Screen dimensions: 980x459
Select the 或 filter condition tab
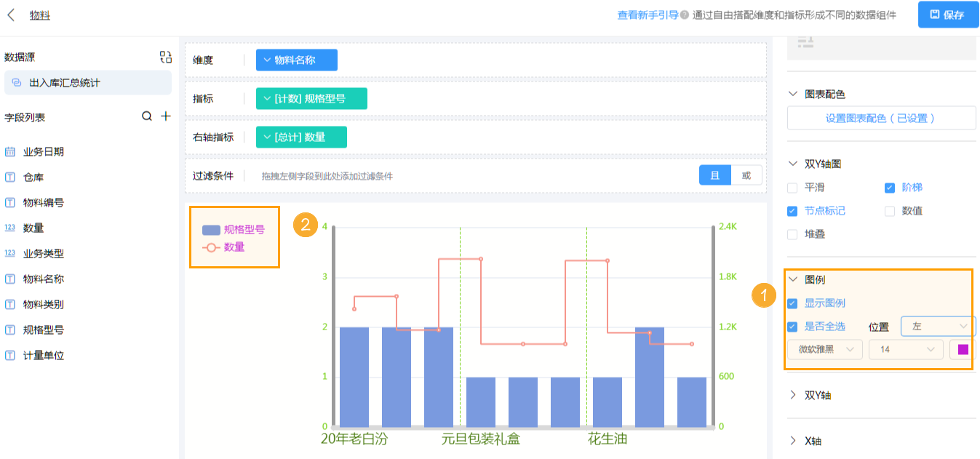746,175
